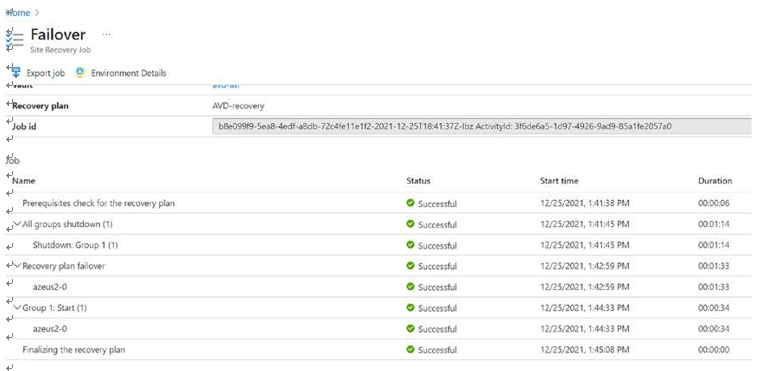Click success checkmark icon for Shutdown: Group 1
The width and height of the screenshot is (759, 371).
coord(410,245)
